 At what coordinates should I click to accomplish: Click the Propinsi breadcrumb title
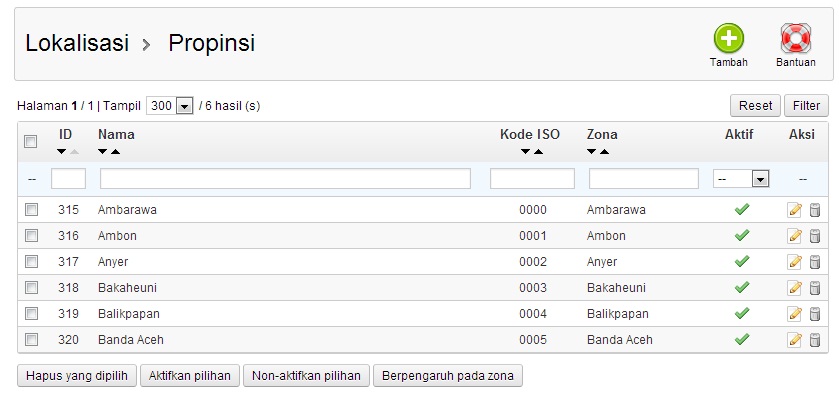(211, 43)
